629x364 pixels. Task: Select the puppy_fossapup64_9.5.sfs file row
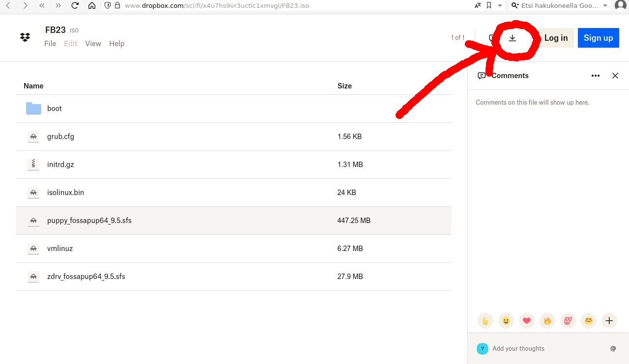(x=233, y=221)
